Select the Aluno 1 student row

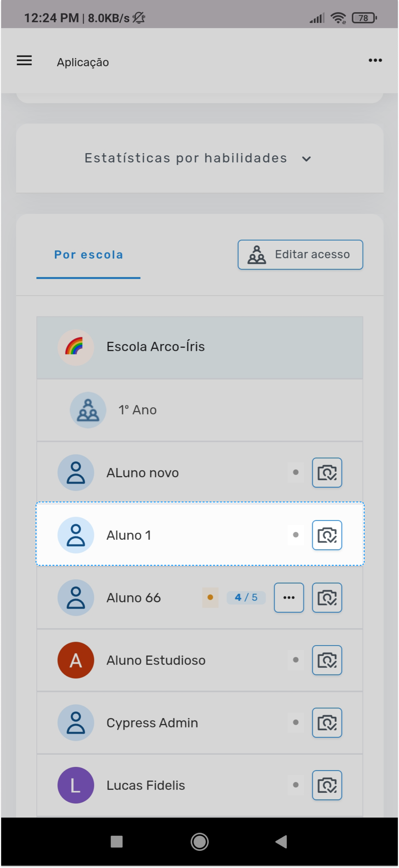coord(200,534)
